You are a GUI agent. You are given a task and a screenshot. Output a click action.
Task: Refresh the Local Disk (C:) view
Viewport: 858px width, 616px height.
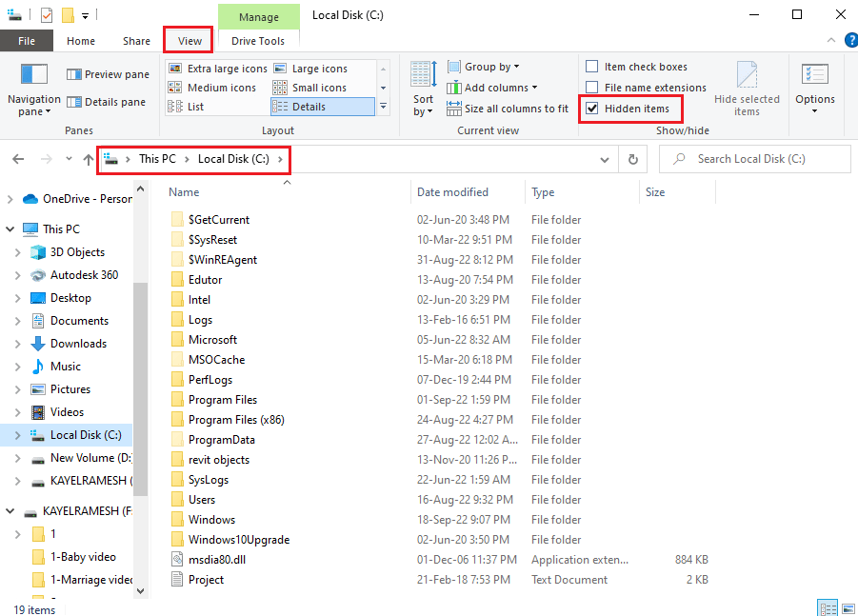tap(633, 159)
